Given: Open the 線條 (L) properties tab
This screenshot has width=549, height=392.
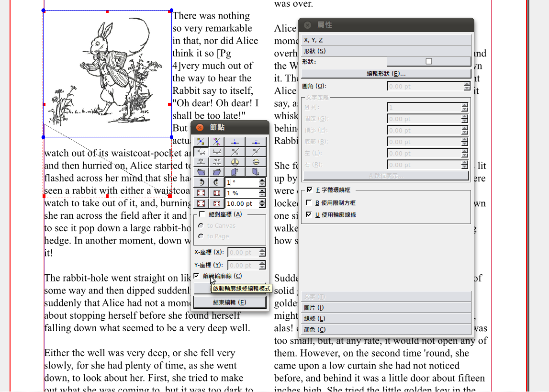Looking at the screenshot, I should 386,318.
